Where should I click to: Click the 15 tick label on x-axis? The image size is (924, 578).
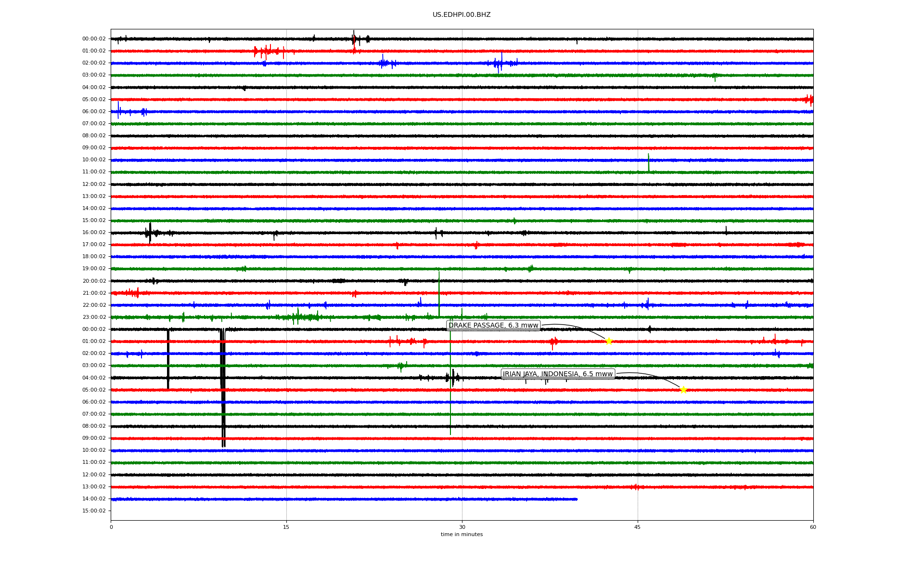(x=286, y=527)
